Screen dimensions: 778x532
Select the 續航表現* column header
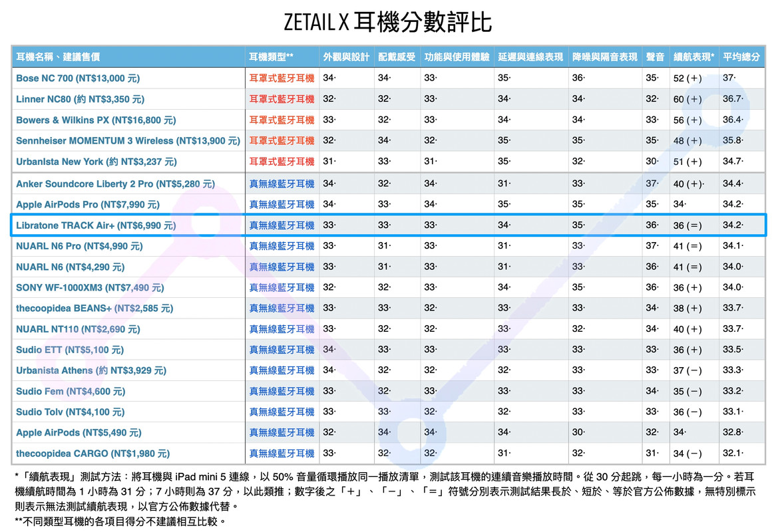[693, 57]
